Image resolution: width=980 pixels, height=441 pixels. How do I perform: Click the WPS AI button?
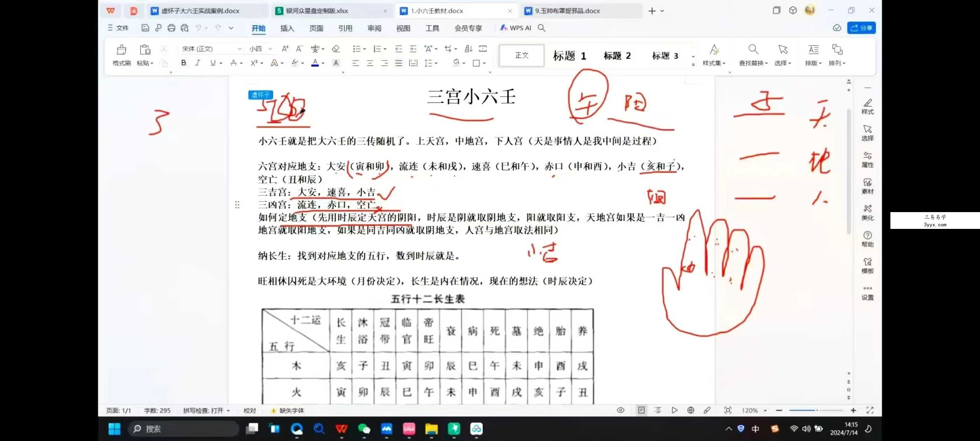(x=516, y=28)
